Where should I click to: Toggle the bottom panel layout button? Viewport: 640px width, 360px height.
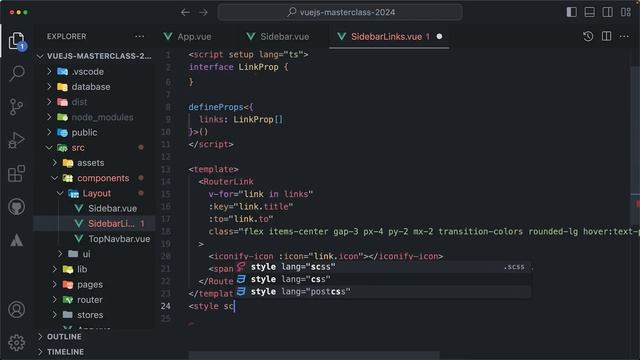coord(589,12)
